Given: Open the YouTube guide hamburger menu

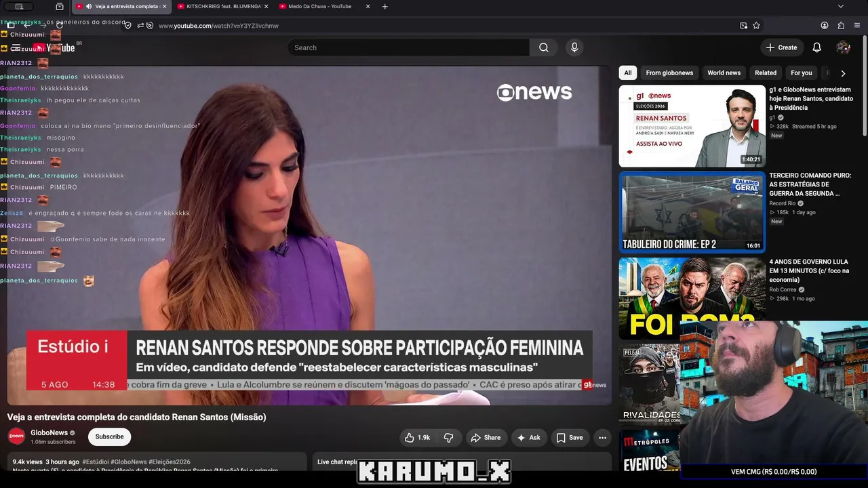Looking at the screenshot, I should (16, 47).
